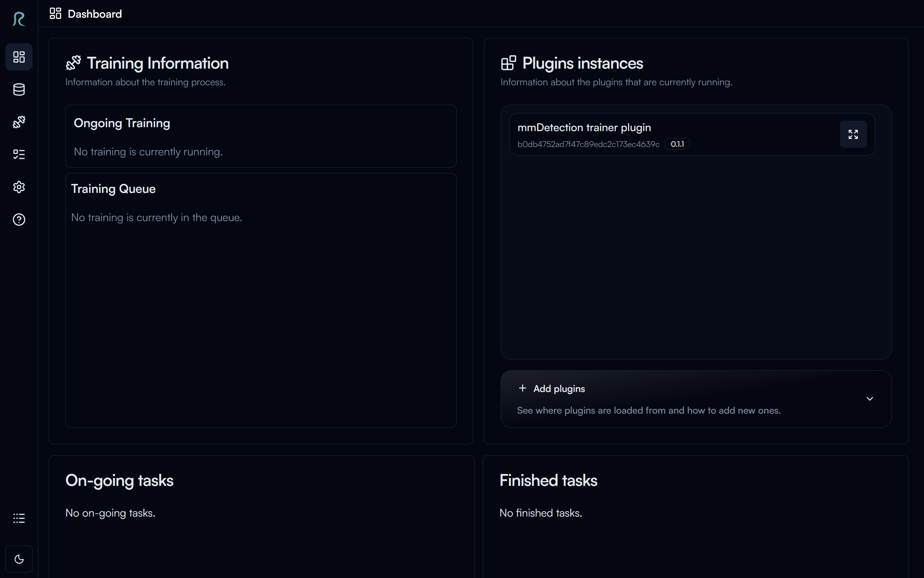Click 'No training is currently in the queue.'
924x578 pixels.
[157, 217]
